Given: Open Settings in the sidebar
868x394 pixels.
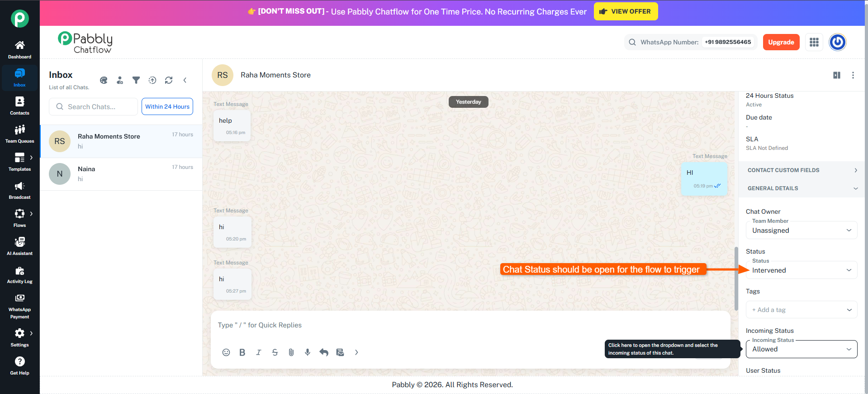Looking at the screenshot, I should click(19, 338).
